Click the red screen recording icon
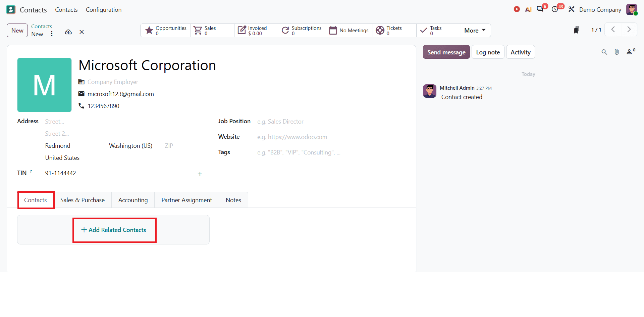This screenshot has width=644, height=317. [517, 9]
